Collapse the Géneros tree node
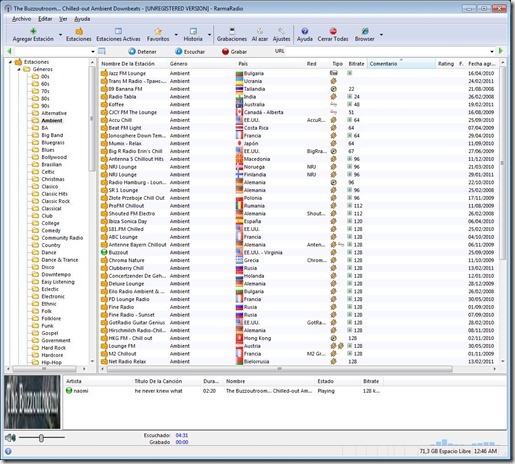515x464 pixels. (x=19, y=69)
